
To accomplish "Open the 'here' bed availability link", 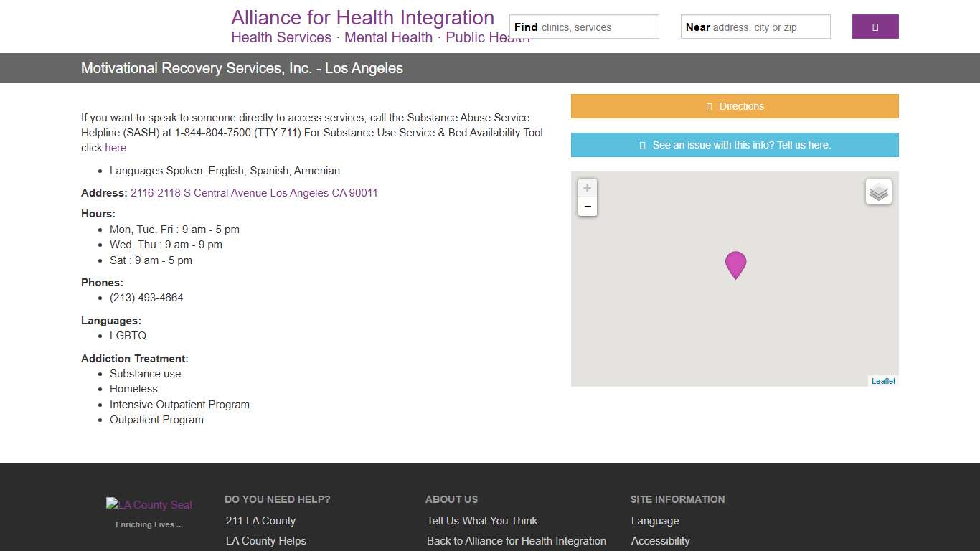I will [x=116, y=148].
